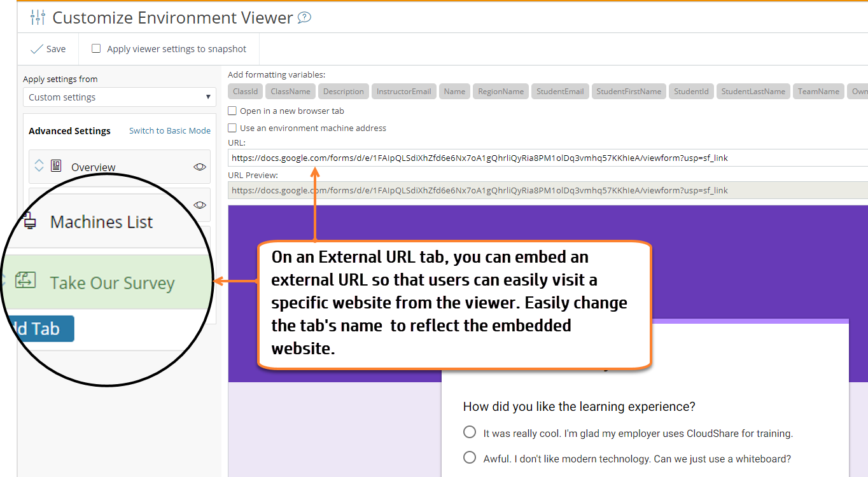Click the checkmark icon on the Save button
Screen dimensions: 868x477
point(36,48)
